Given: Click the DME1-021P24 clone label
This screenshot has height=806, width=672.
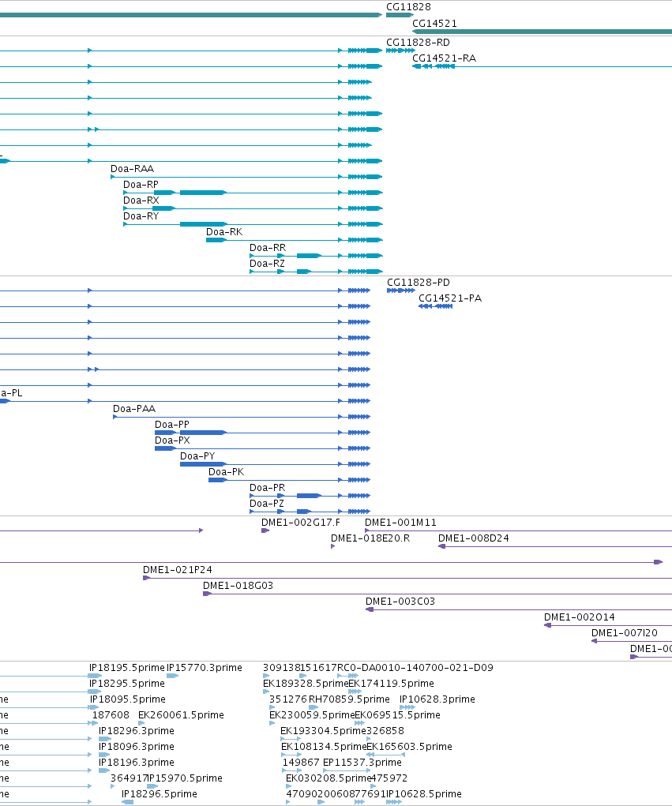Looking at the screenshot, I should (x=178, y=569).
